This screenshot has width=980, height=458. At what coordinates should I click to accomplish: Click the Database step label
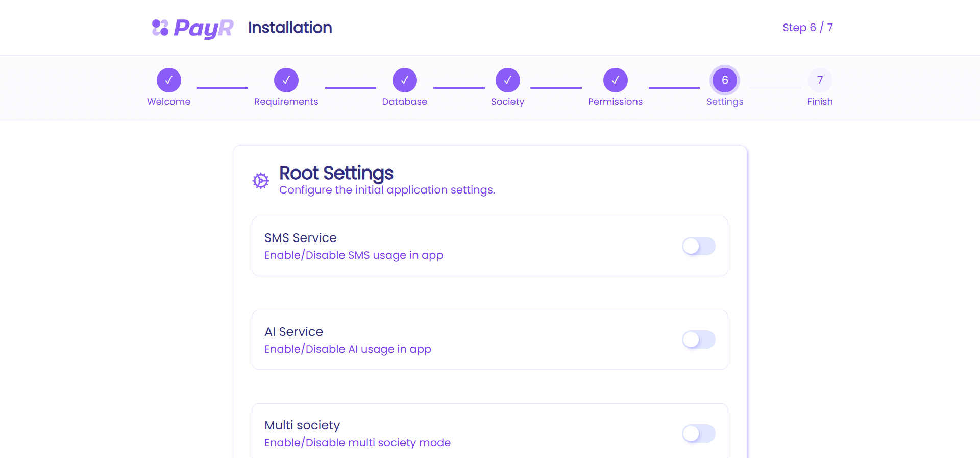[405, 102]
